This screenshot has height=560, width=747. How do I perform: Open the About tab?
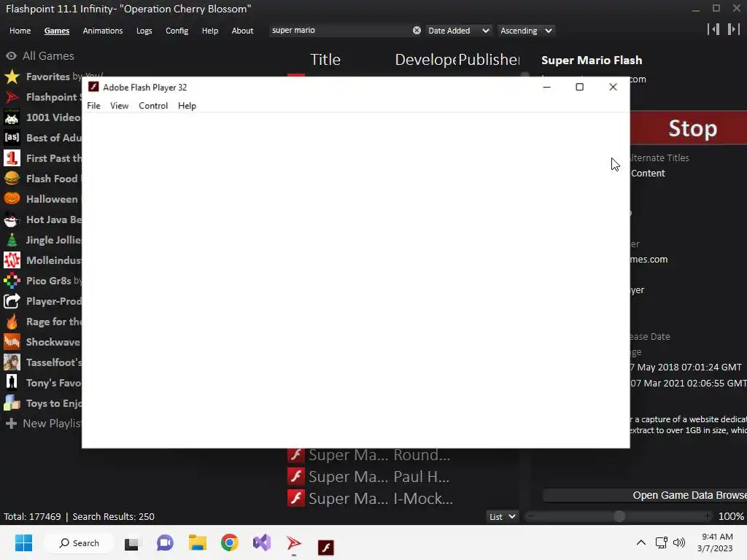242,31
